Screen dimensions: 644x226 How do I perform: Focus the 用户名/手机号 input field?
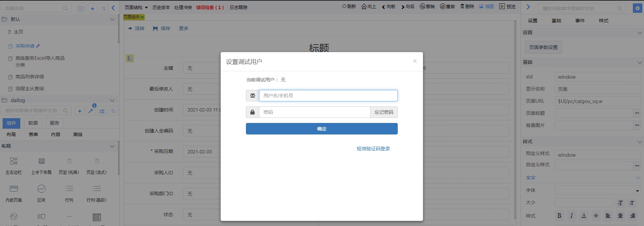328,96
